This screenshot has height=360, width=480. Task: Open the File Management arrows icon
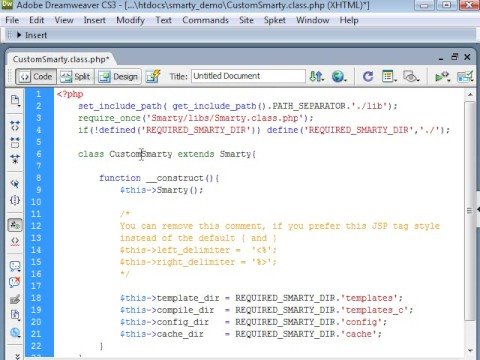point(316,76)
